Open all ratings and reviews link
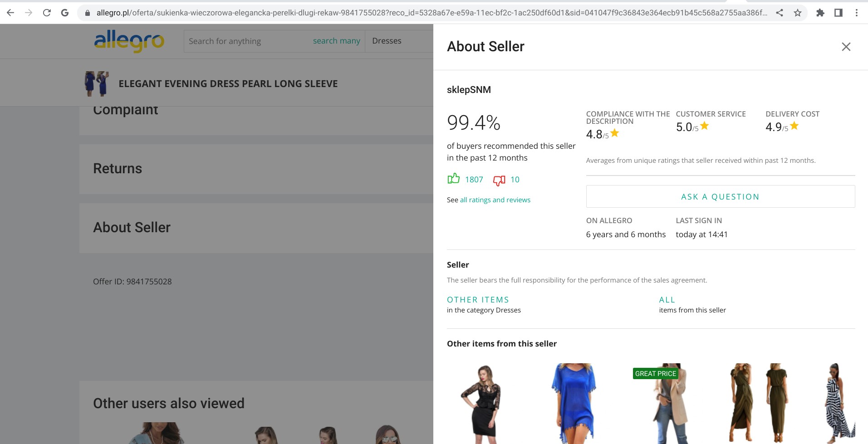Image resolution: width=868 pixels, height=444 pixels. click(x=495, y=200)
